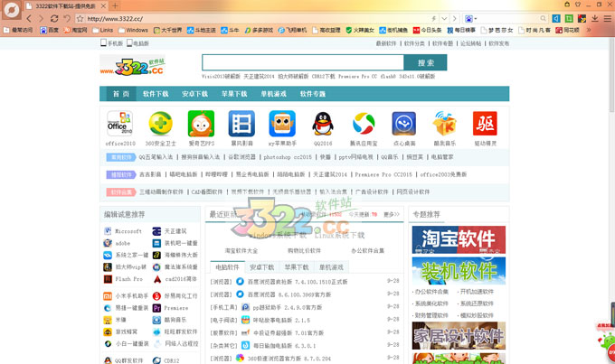This screenshot has width=615, height=364.
Task: Click the arrow right of address dropdown
Action: point(454,18)
